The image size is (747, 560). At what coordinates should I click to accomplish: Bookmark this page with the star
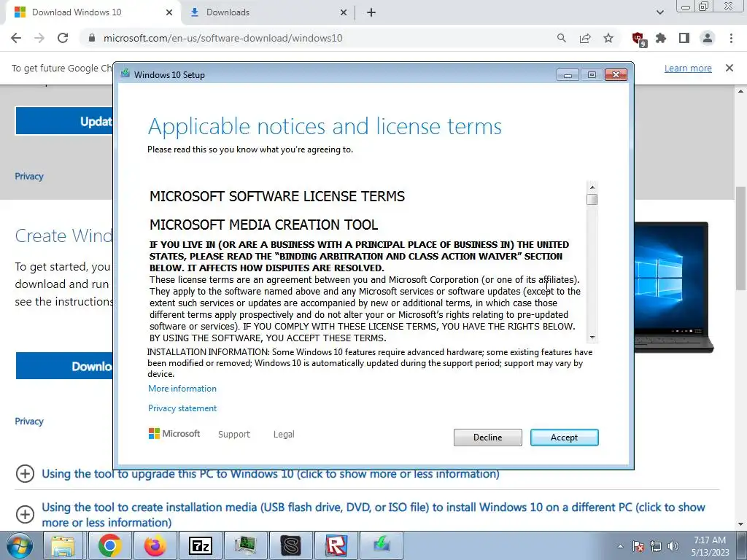coord(608,38)
